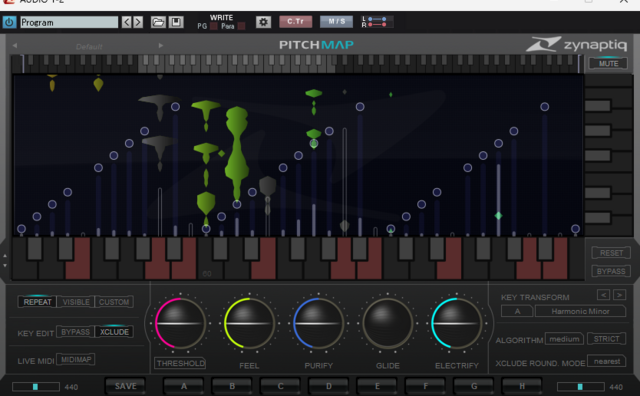The width and height of the screenshot is (640, 396).
Task: Recall snapshot E
Action: (x=377, y=386)
